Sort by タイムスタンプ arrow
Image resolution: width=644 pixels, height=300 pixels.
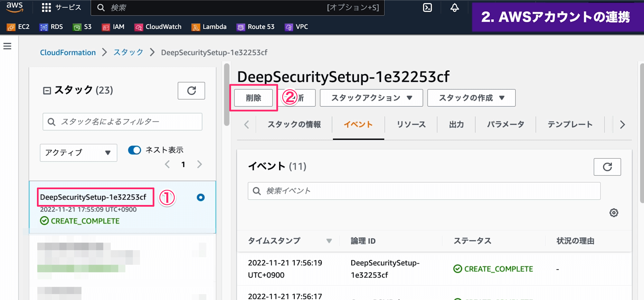(329, 241)
